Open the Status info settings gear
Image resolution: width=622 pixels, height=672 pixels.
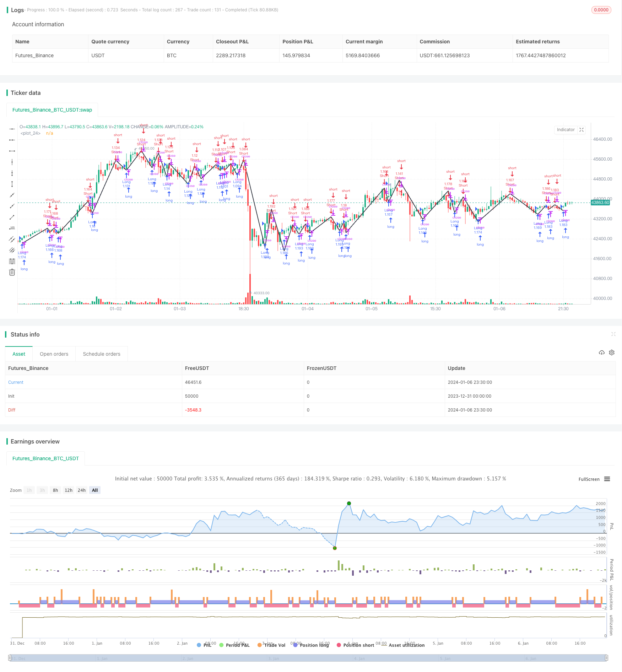tap(612, 353)
